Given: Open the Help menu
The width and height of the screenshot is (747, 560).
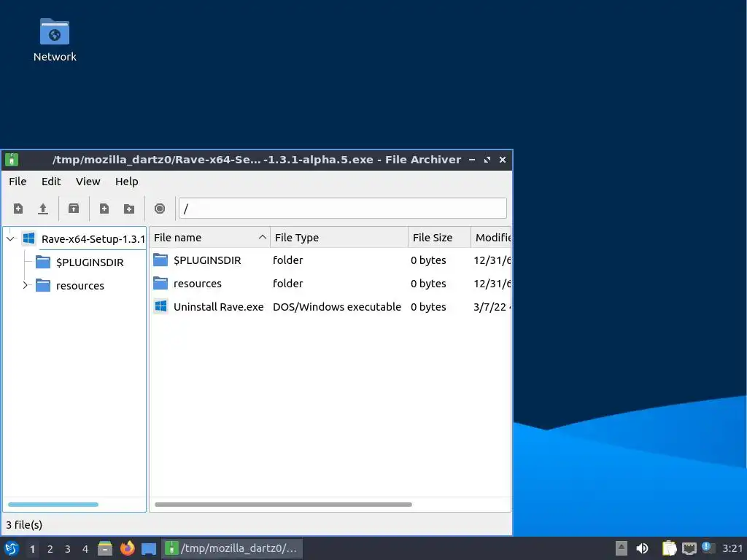Looking at the screenshot, I should coord(127,182).
